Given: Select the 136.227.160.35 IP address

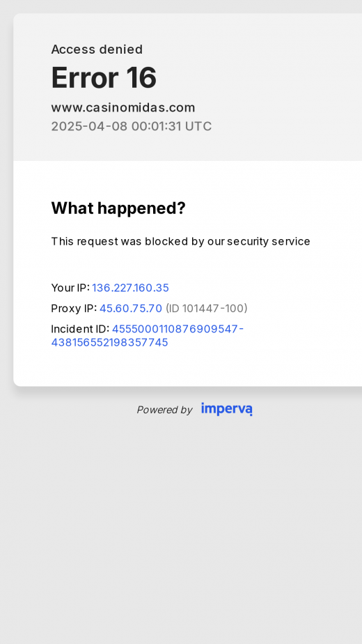Looking at the screenshot, I should point(130,288).
